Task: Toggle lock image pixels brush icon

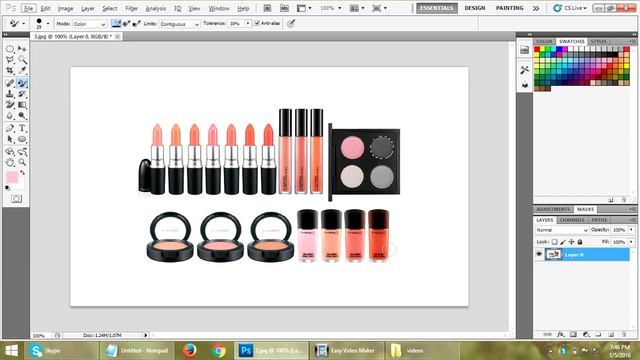Action: pos(563,242)
